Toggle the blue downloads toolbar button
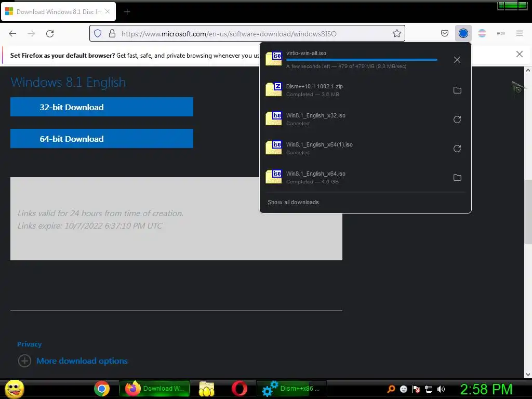 coord(463,33)
